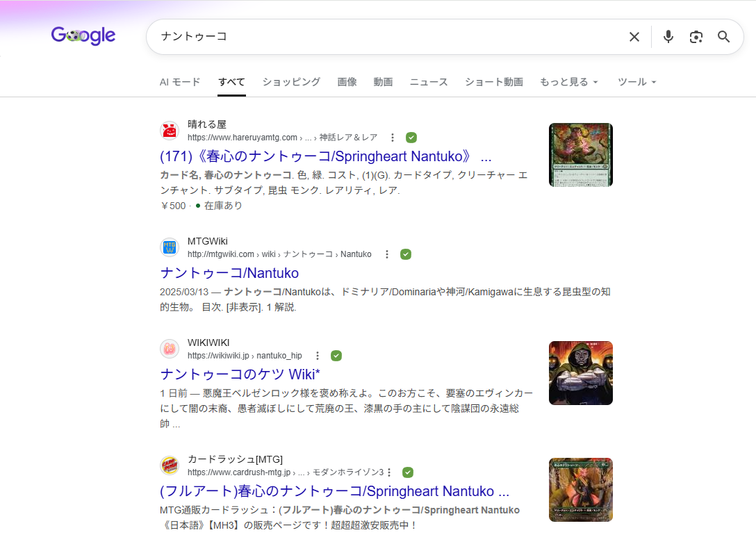Click the 晴れる屋 site favicon
The width and height of the screenshot is (756, 544).
tap(170, 131)
